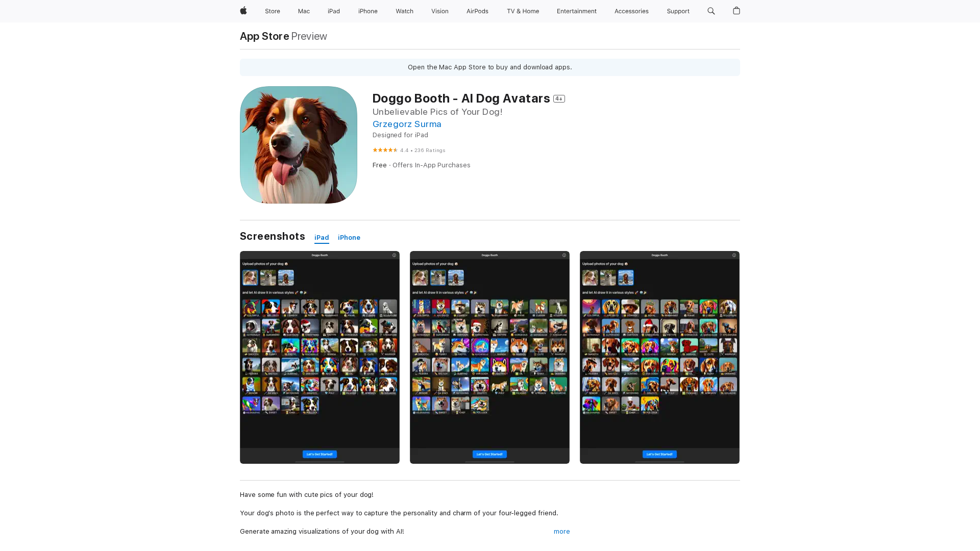Image resolution: width=980 pixels, height=551 pixels.
Task: Open the iPhone navigation item
Action: coord(368,11)
